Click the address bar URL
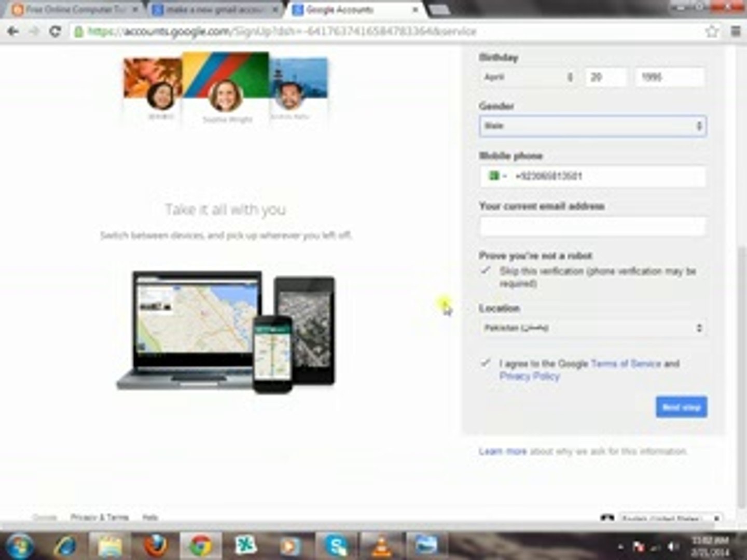Image resolution: width=747 pixels, height=560 pixels. [x=282, y=32]
